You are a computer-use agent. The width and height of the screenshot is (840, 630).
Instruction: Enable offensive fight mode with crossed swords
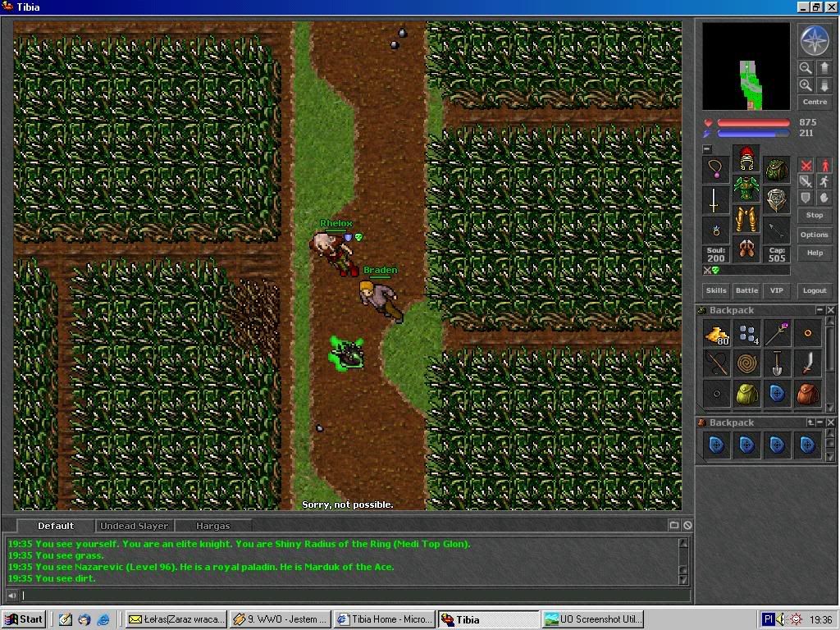pos(806,166)
